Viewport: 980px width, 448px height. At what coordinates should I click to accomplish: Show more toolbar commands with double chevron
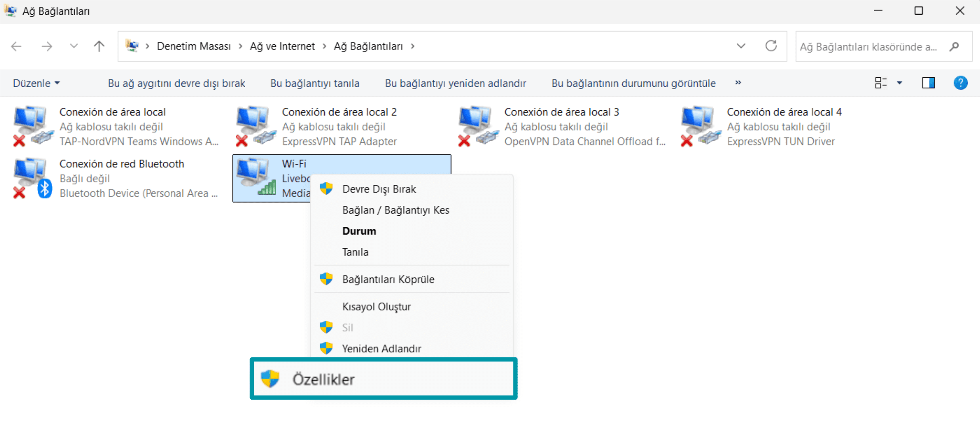pos(738,83)
